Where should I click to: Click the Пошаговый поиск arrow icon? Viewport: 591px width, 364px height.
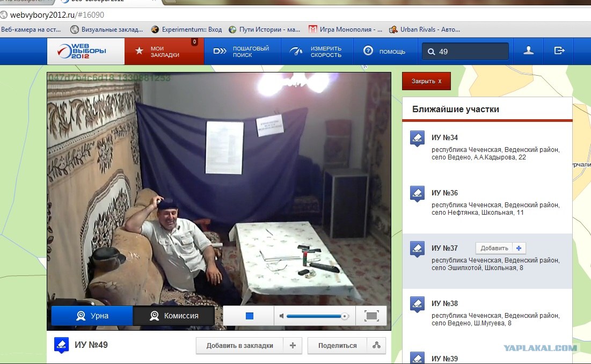(x=220, y=51)
